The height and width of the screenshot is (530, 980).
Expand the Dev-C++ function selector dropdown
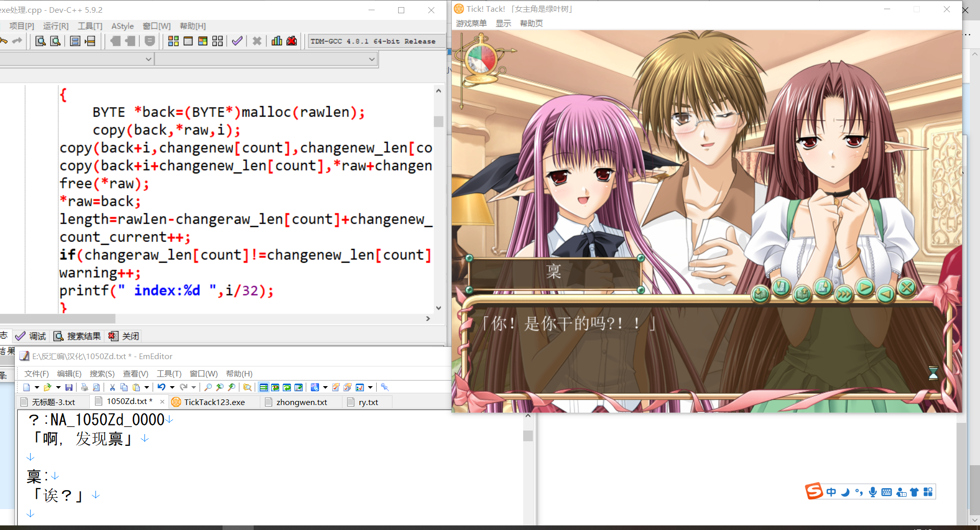tap(372, 59)
